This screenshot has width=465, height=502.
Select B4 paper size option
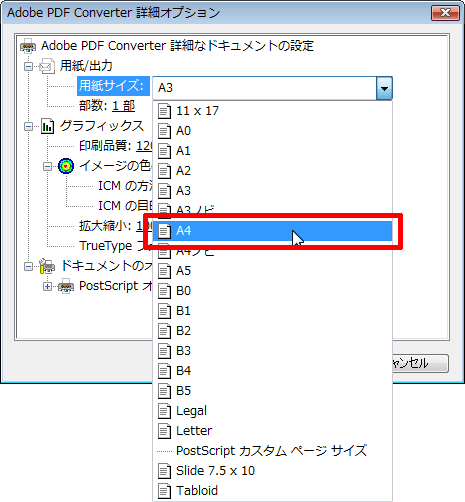click(x=272, y=371)
